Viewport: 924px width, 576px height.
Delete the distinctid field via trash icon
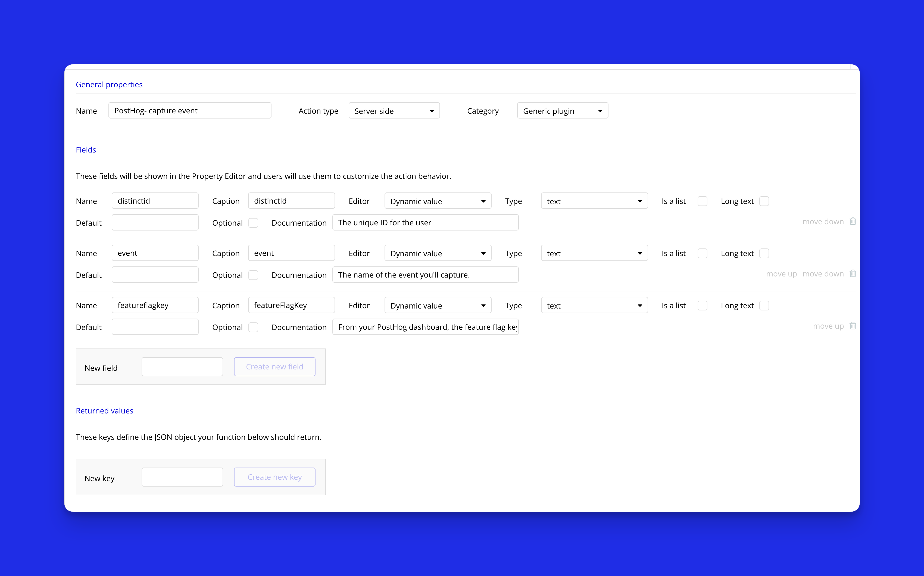(x=853, y=221)
